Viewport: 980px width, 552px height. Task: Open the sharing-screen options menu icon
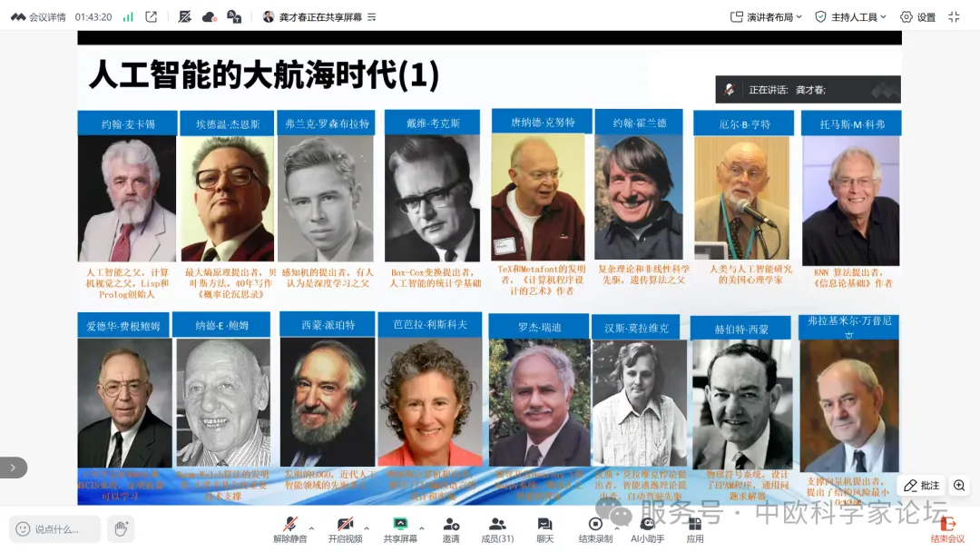(371, 17)
